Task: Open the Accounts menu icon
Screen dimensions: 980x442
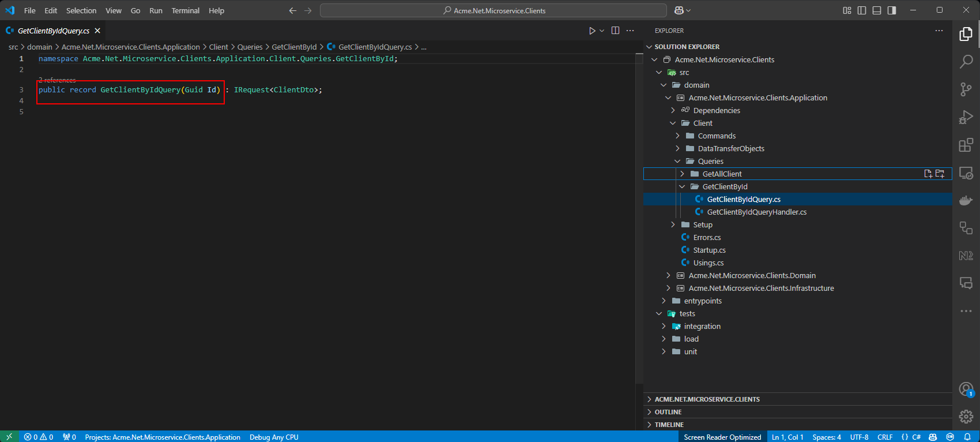Action: coord(966,389)
